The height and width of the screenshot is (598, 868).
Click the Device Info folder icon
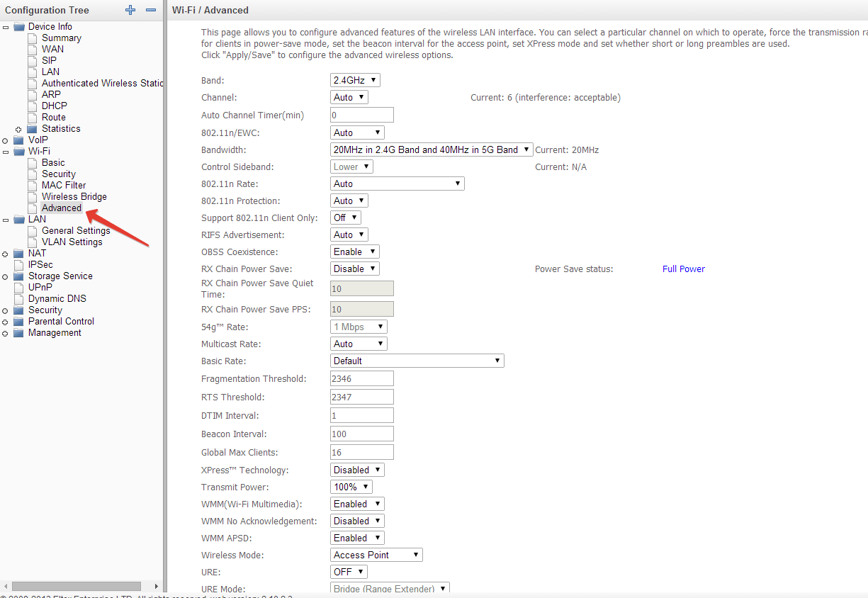pyautogui.click(x=18, y=26)
